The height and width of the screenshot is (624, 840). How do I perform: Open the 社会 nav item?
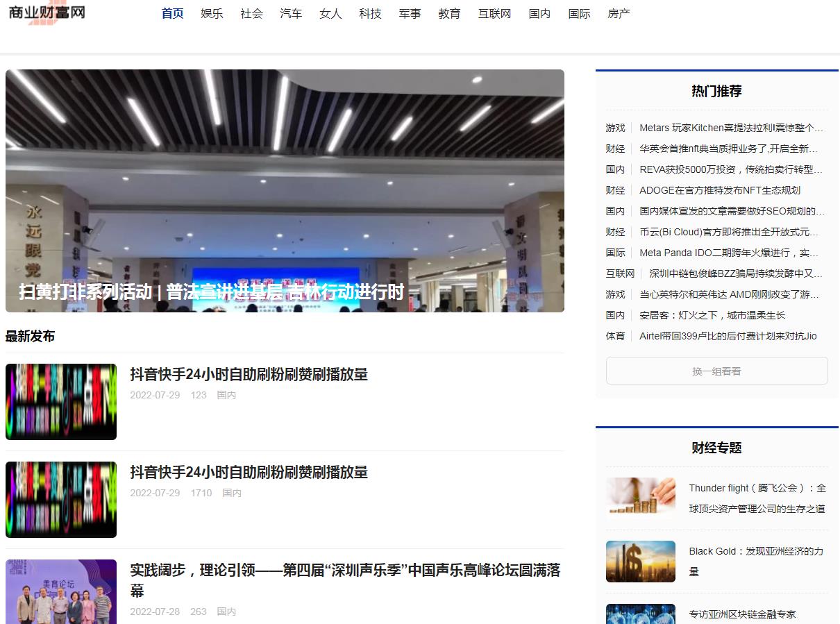[252, 14]
